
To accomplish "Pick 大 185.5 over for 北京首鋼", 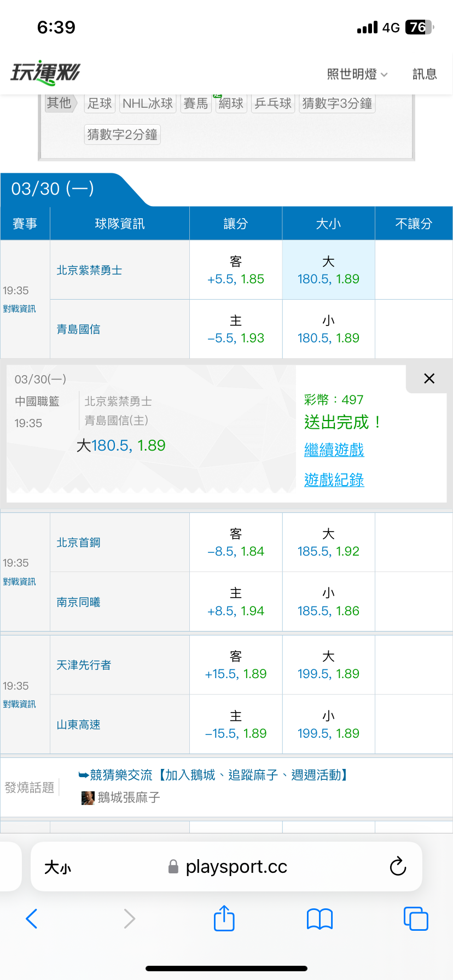I will pyautogui.click(x=328, y=542).
